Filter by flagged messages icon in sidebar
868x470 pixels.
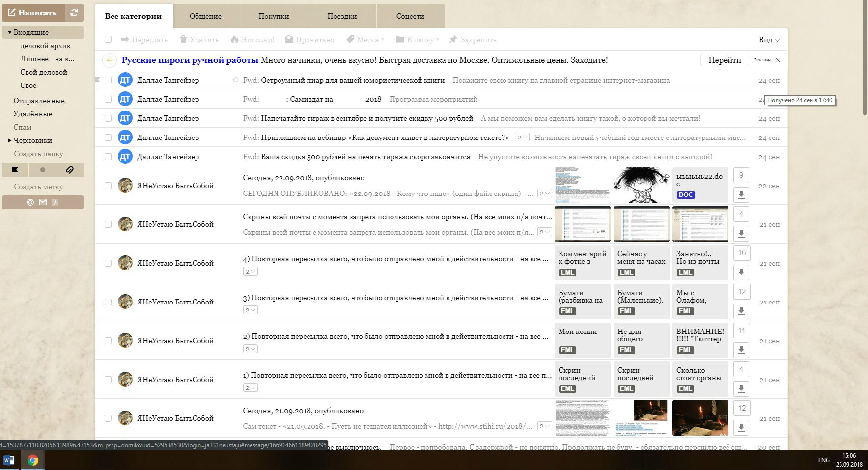(15, 170)
